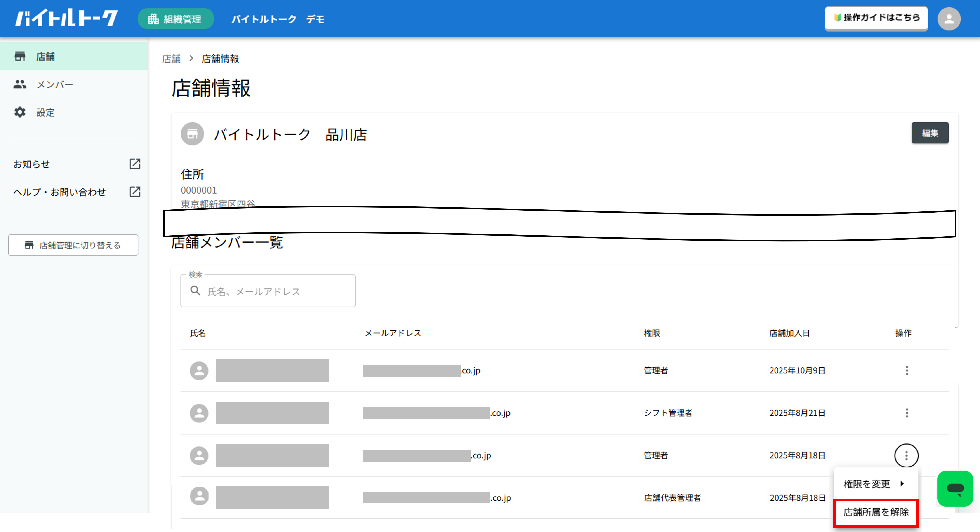
Task: Click the store avatar icon beside 品川店
Action: click(x=192, y=134)
